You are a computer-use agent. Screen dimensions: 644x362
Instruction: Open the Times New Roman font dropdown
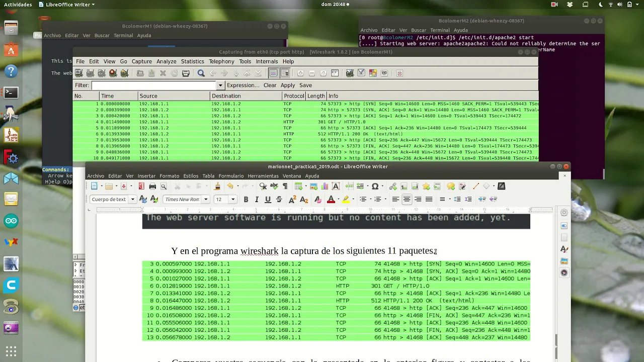click(205, 199)
